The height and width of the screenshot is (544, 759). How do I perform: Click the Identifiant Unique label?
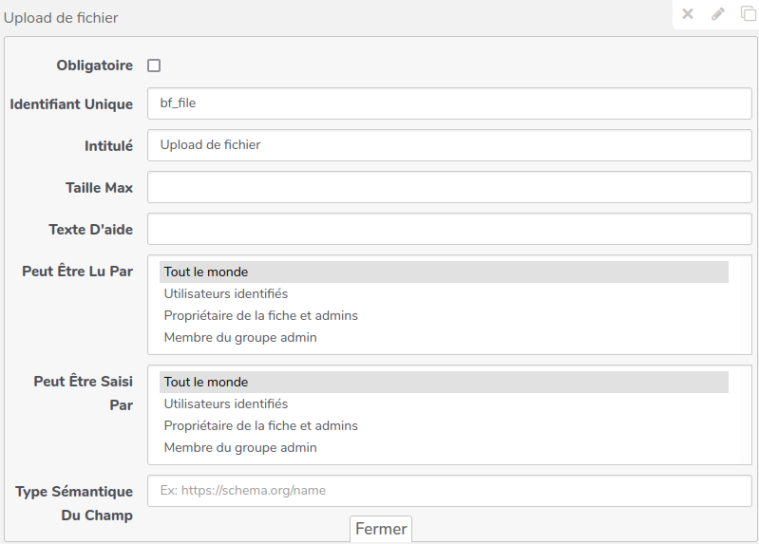coord(71,104)
